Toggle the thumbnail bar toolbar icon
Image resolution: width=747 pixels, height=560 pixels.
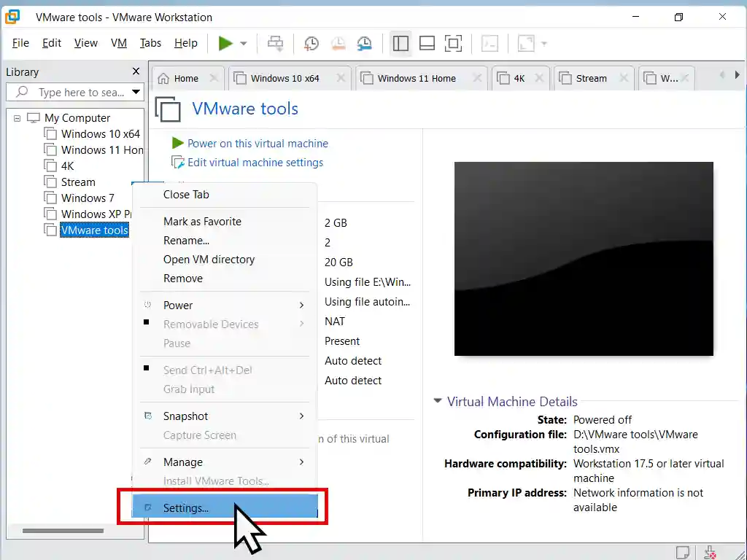pos(427,43)
